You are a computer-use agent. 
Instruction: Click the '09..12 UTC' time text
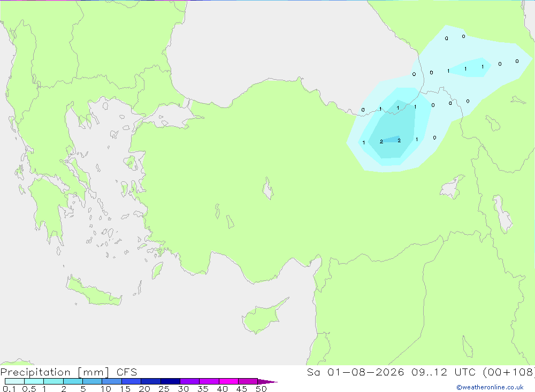(x=443, y=372)
